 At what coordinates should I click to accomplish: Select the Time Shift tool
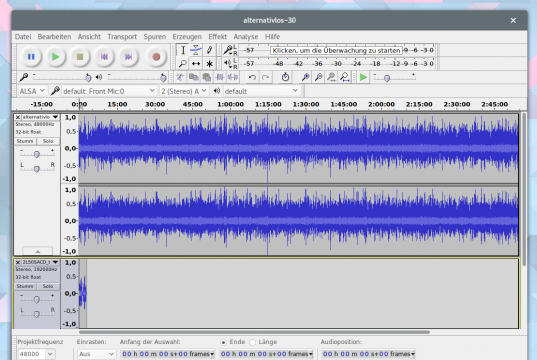click(x=196, y=63)
